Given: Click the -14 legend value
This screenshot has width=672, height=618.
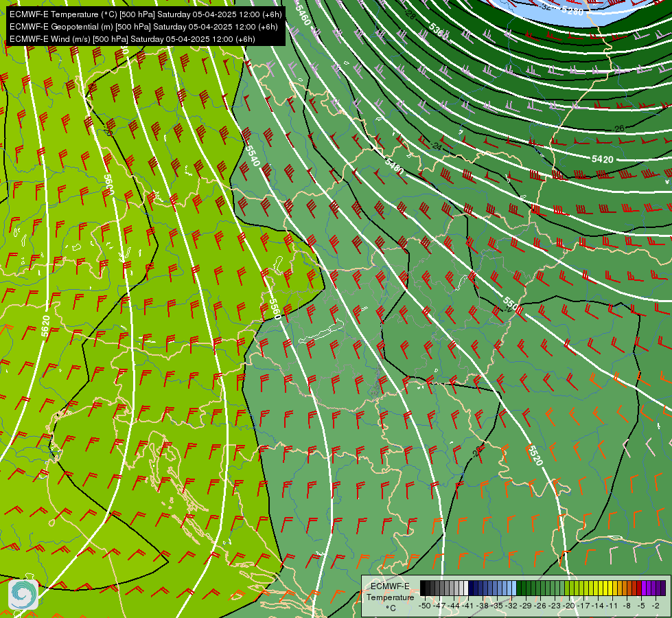Looking at the screenshot, I should (599, 606).
